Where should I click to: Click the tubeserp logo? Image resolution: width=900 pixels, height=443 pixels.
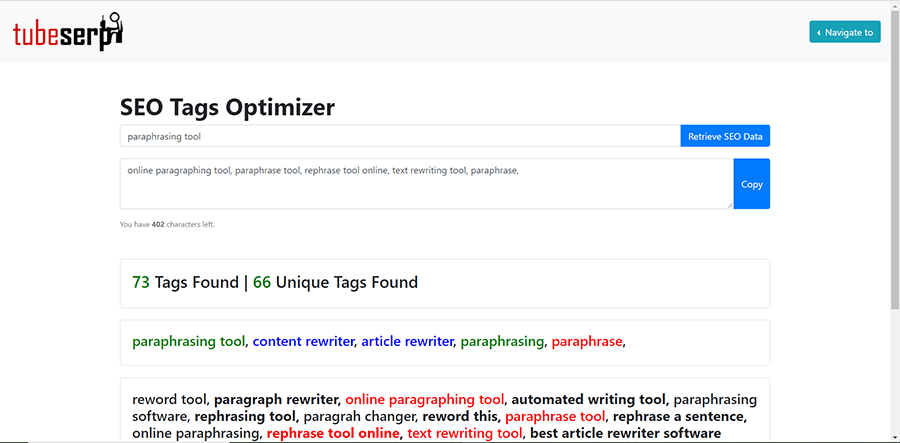point(67,32)
